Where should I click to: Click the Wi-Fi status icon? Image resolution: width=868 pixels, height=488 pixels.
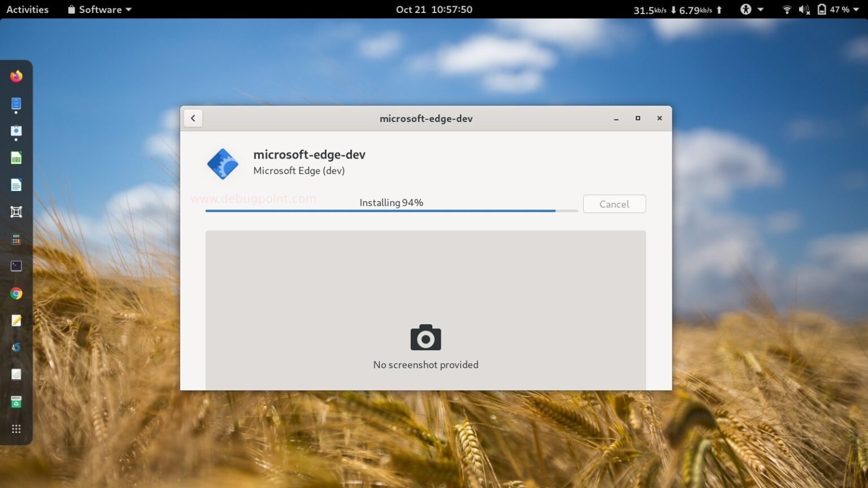[787, 9]
